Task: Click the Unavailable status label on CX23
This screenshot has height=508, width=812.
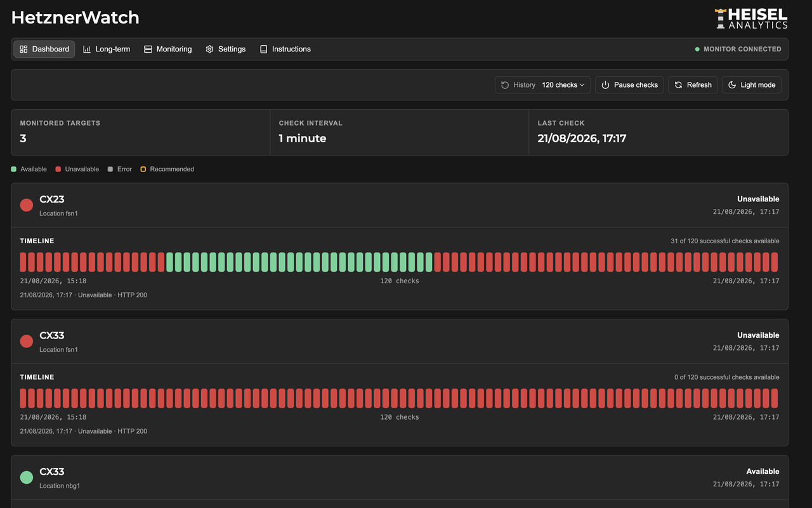Action: 758,199
